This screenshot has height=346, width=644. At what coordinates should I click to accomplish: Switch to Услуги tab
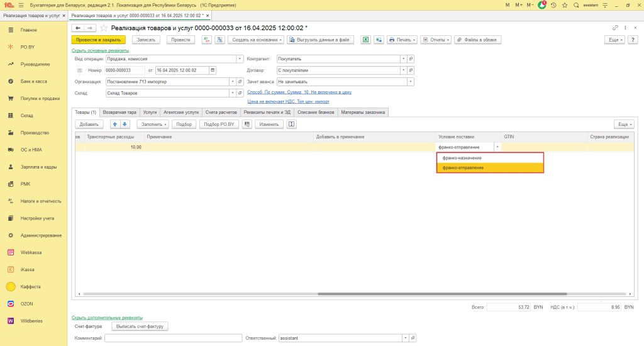[x=150, y=112]
